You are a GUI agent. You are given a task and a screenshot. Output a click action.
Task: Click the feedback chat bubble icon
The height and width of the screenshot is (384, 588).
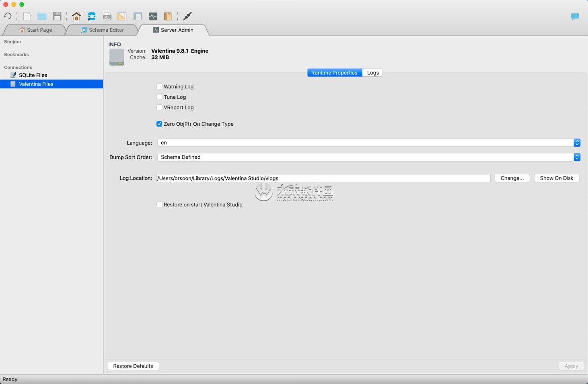(x=574, y=16)
